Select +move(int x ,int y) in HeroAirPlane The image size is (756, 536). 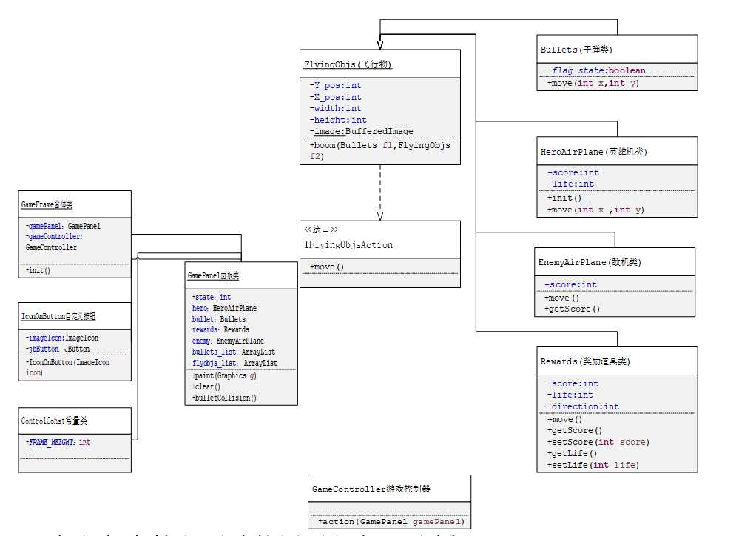595,210
